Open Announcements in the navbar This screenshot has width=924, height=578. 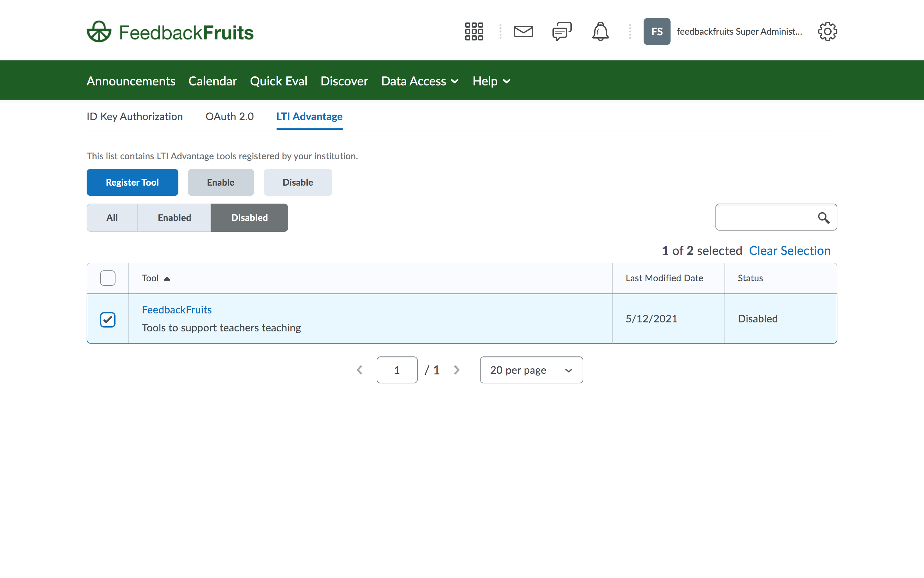[131, 81]
